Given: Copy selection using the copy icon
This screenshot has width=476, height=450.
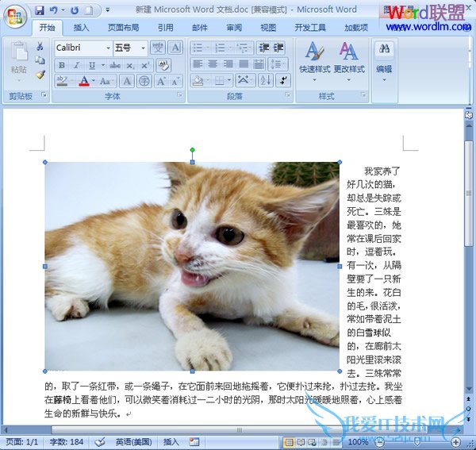Looking at the screenshot, I should click(40, 60).
